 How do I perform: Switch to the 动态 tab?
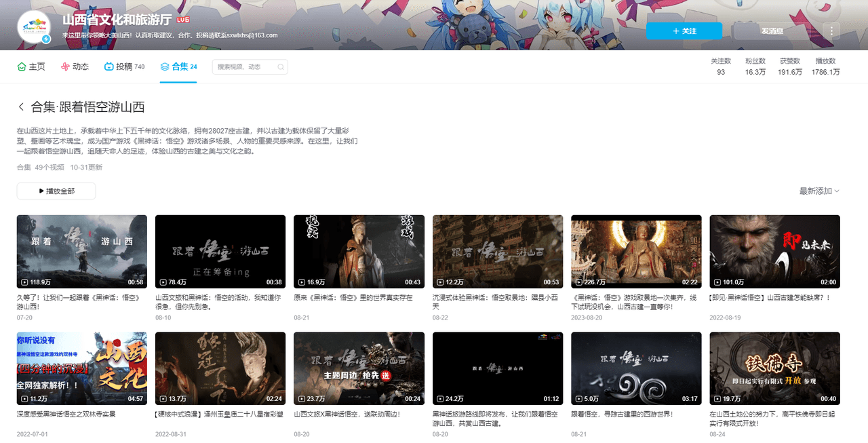pos(75,67)
